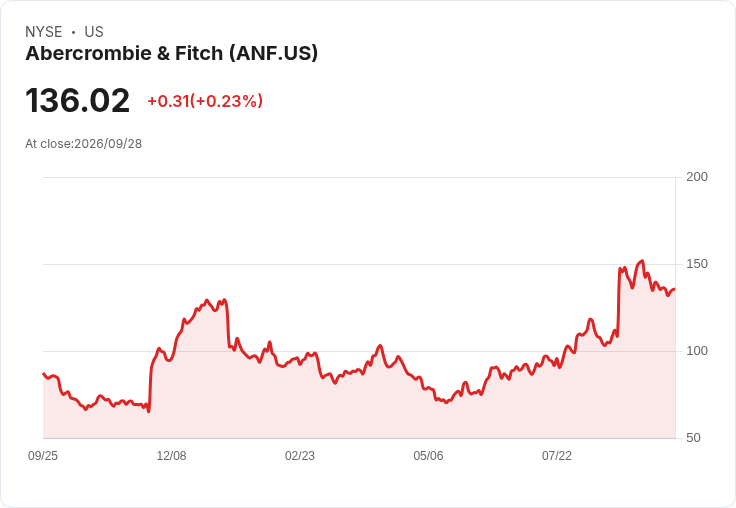The height and width of the screenshot is (508, 736).
Task: Click the chart line's leftmost start point
Action: [44, 374]
